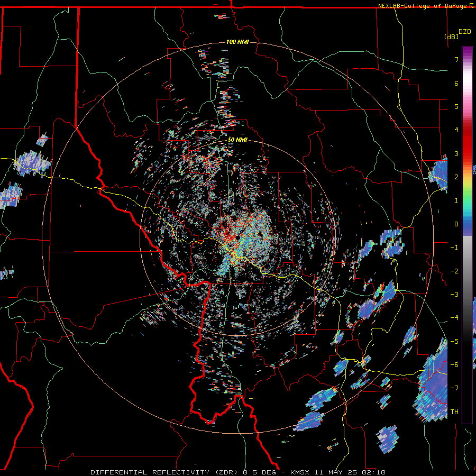
Task: Click the 11 MAY 25 02:10 timestamp
Action: click(350, 472)
